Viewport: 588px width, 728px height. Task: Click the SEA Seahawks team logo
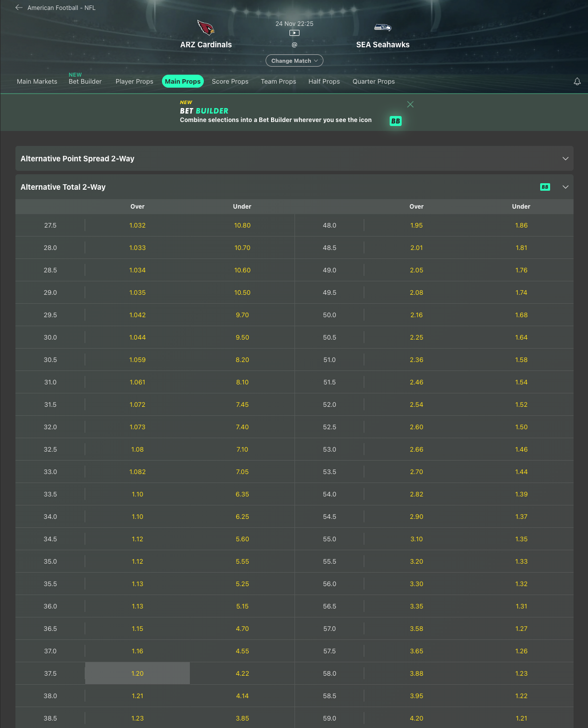383,27
